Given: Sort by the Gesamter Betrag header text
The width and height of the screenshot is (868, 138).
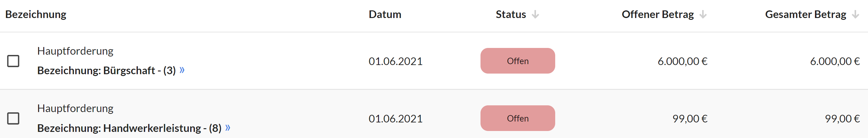Looking at the screenshot, I should [x=805, y=15].
